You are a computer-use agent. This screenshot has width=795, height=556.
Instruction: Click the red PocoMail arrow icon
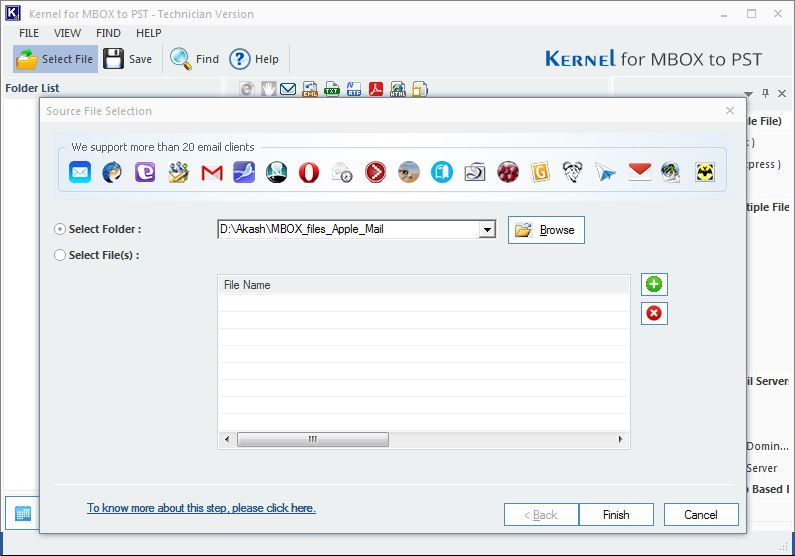[x=375, y=172]
